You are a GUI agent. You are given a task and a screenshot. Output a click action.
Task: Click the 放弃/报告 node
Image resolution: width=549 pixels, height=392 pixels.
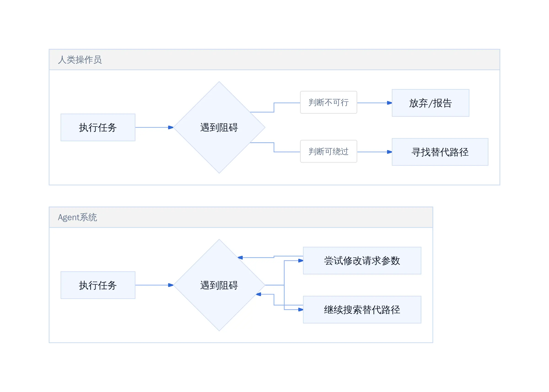431,103
